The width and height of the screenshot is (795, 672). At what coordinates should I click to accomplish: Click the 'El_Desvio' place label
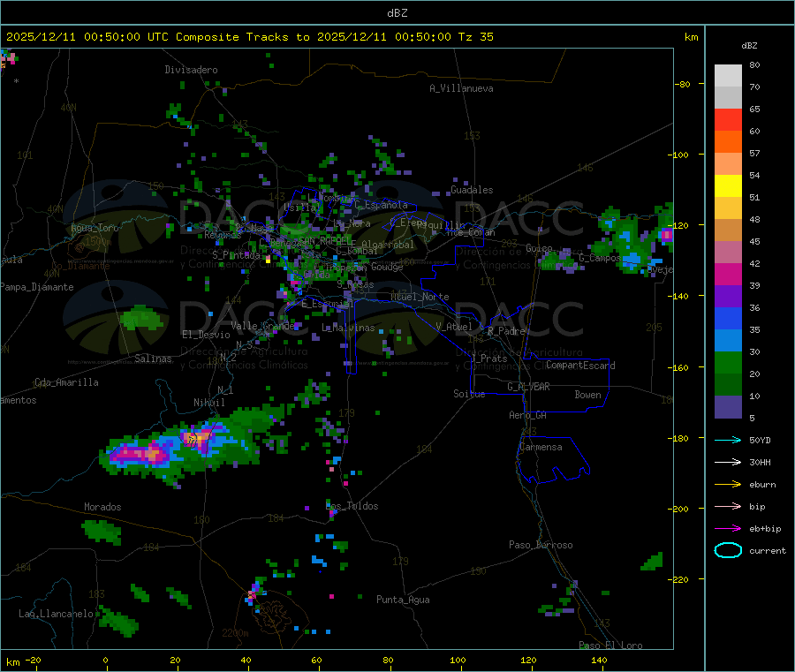207,335
